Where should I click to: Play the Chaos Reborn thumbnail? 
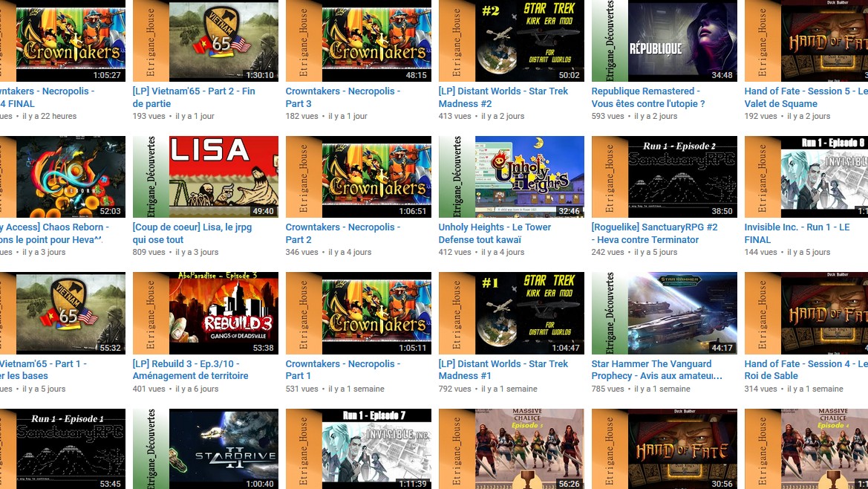pos(62,177)
